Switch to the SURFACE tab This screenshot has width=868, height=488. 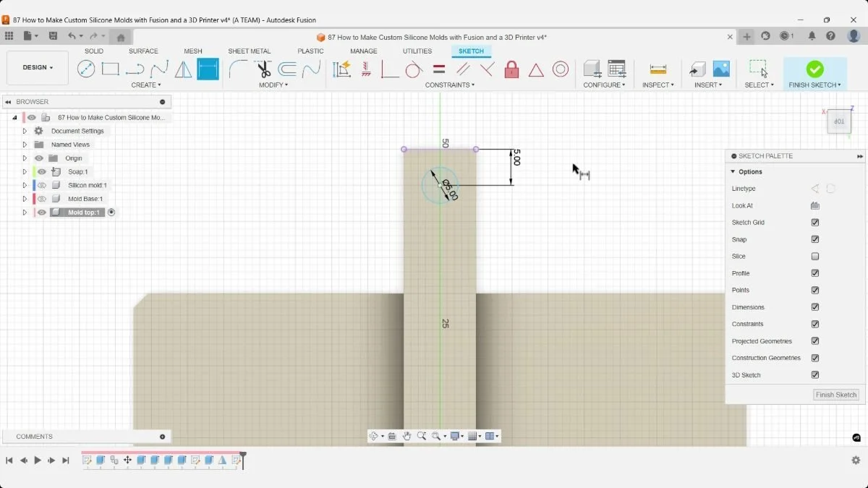click(x=143, y=51)
